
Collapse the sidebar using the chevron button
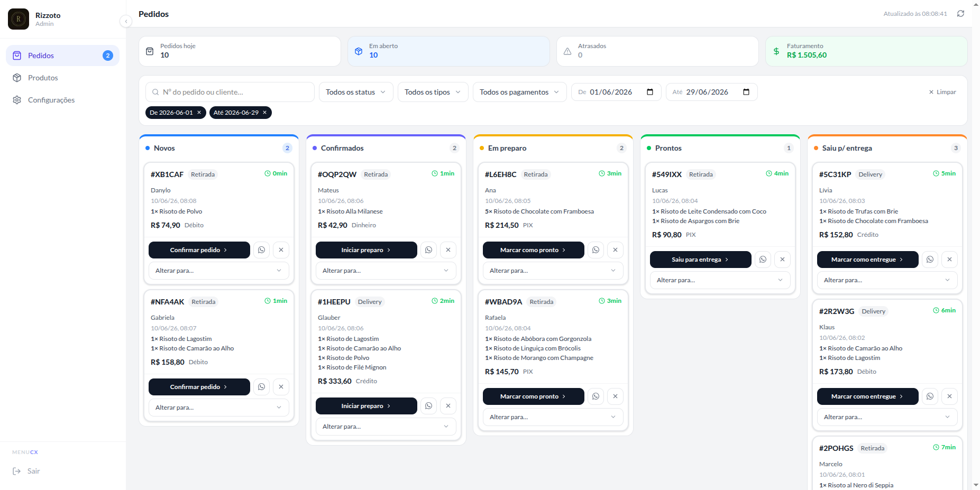click(x=126, y=21)
